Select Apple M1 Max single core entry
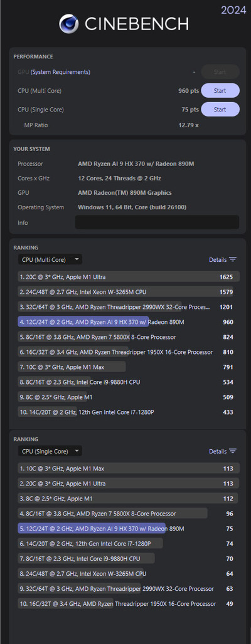The height and width of the screenshot is (644, 251). pyautogui.click(x=129, y=468)
